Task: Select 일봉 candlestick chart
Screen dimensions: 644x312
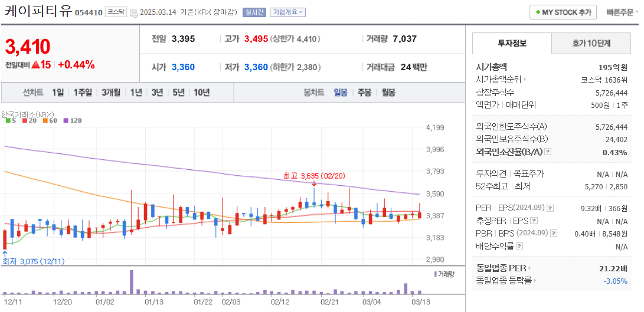Action: (x=341, y=93)
